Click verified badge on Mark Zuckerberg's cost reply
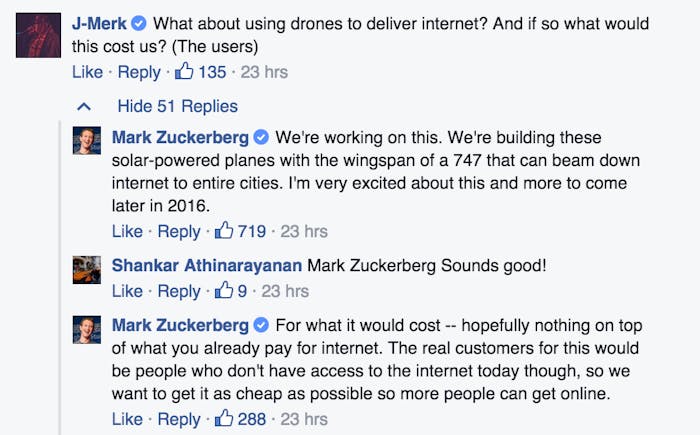 click(261, 325)
